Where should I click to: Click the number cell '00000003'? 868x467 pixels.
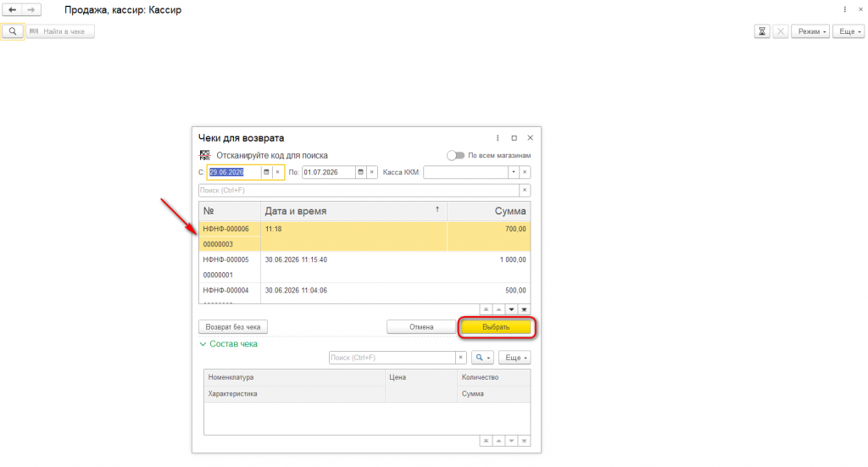pos(218,244)
